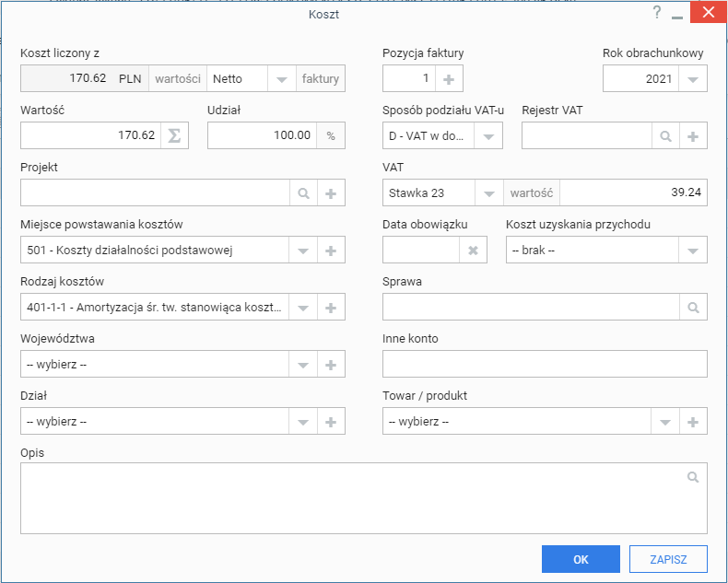Open the Sprawa search magnifier icon
Image resolution: width=728 pixels, height=583 pixels.
693,307
